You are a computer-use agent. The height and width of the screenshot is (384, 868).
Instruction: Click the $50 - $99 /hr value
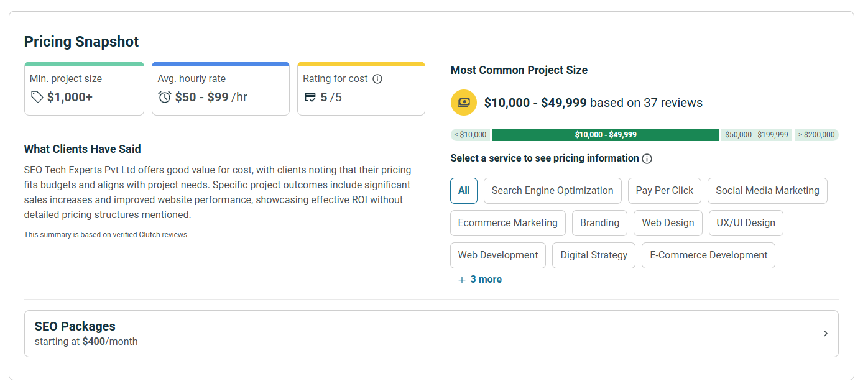point(211,97)
